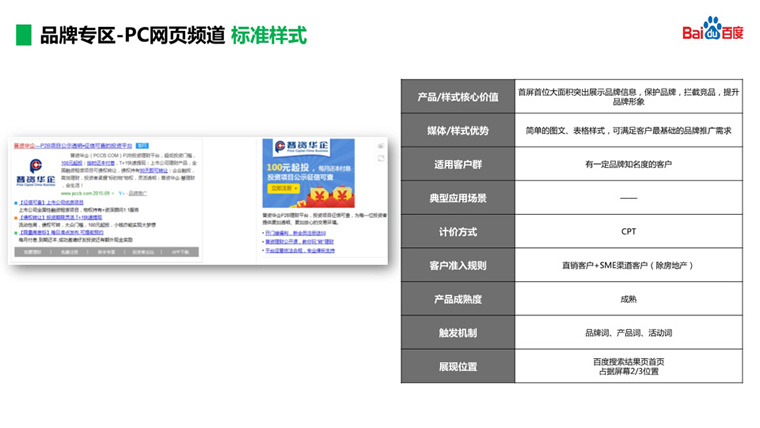Click the 品牌专区-PC网页频道 slide title

132,35
